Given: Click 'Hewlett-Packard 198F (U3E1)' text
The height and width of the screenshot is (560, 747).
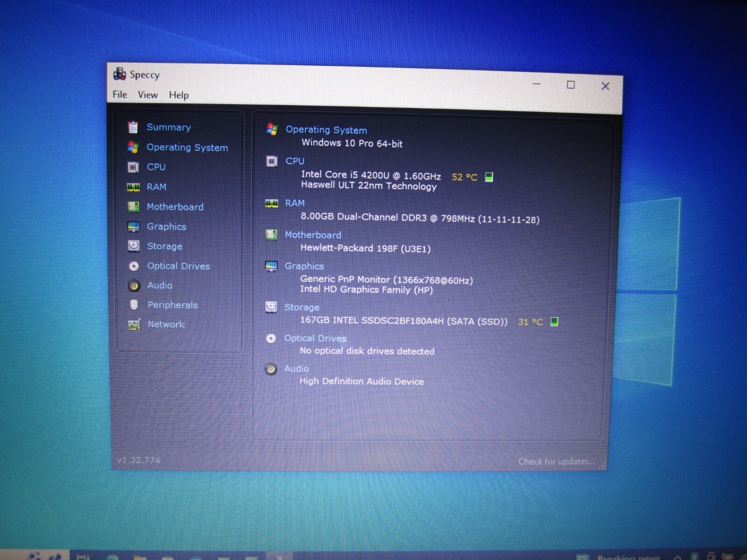Looking at the screenshot, I should click(366, 248).
